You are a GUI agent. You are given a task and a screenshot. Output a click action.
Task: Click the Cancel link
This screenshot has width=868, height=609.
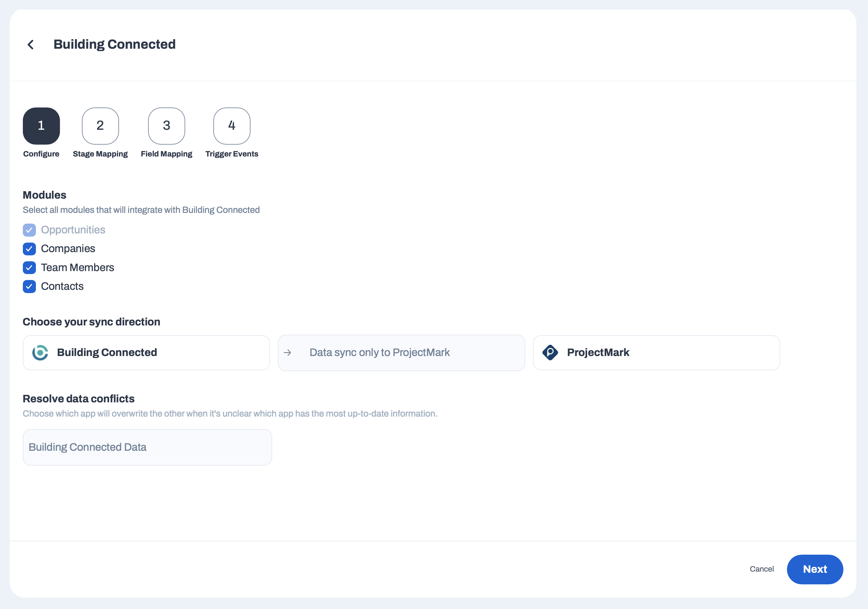pyautogui.click(x=761, y=569)
